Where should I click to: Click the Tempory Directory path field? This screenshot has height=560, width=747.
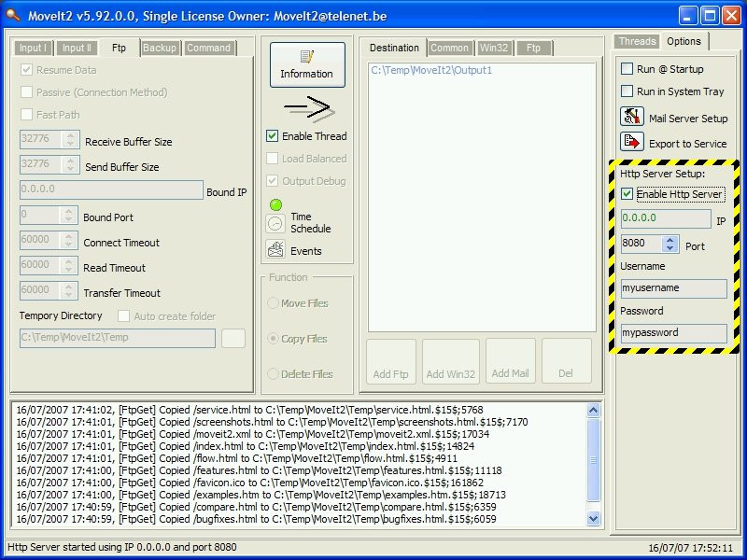point(118,338)
